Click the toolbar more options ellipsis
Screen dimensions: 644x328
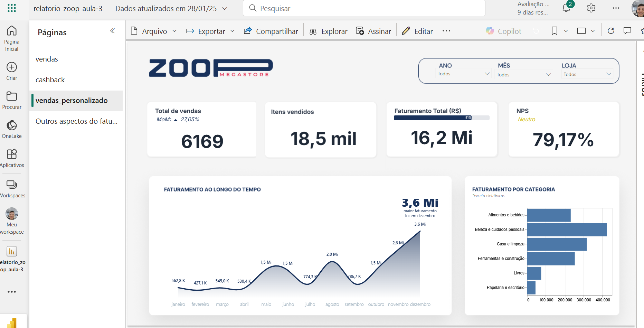[446, 31]
